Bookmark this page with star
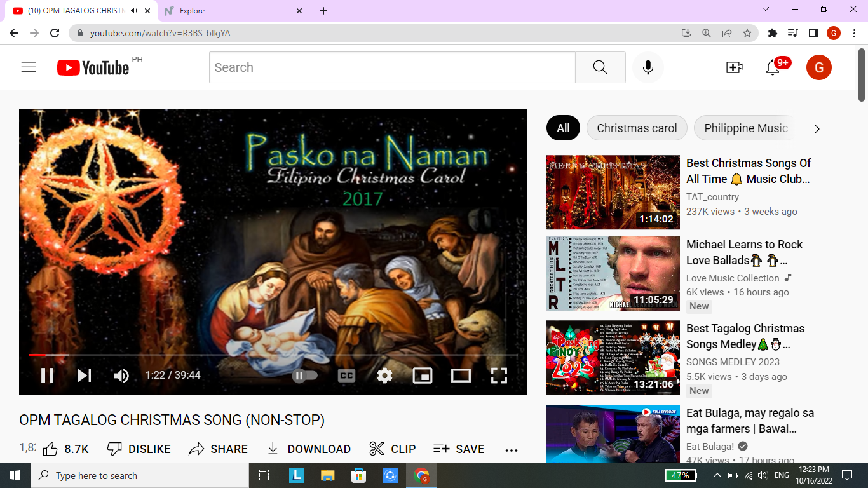 (747, 33)
